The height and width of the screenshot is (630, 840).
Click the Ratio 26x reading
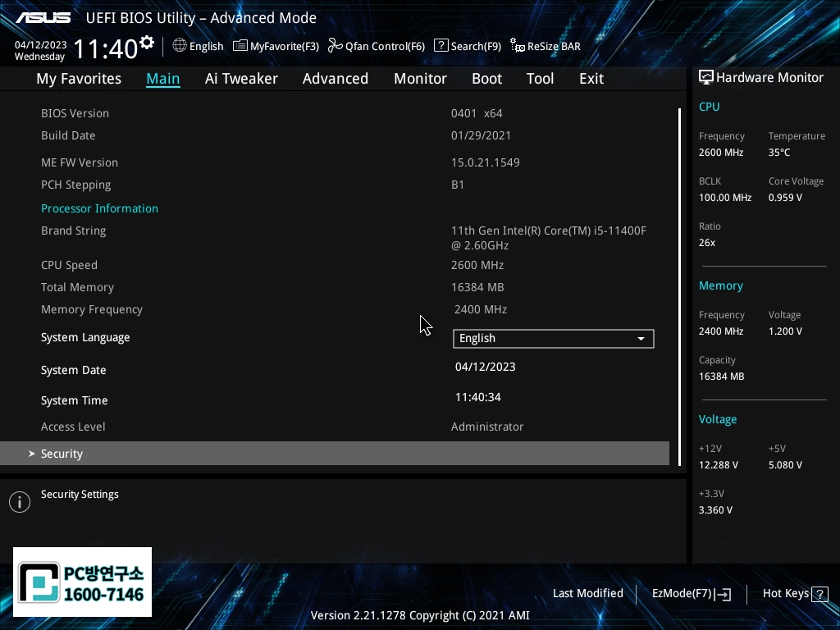[707, 243]
